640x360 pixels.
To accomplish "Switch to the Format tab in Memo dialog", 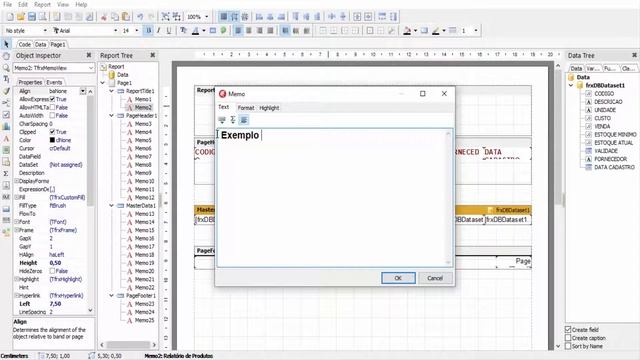I will point(246,108).
